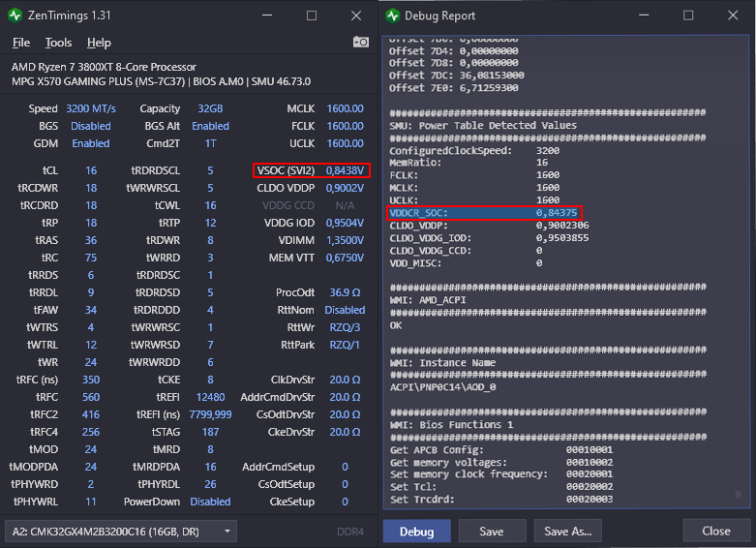Click the Set memory clock frequency line
The height and width of the screenshot is (548, 756).
coord(501,474)
